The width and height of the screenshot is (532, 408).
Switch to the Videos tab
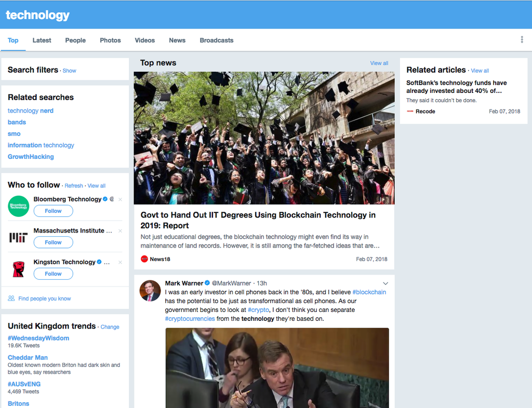(144, 40)
